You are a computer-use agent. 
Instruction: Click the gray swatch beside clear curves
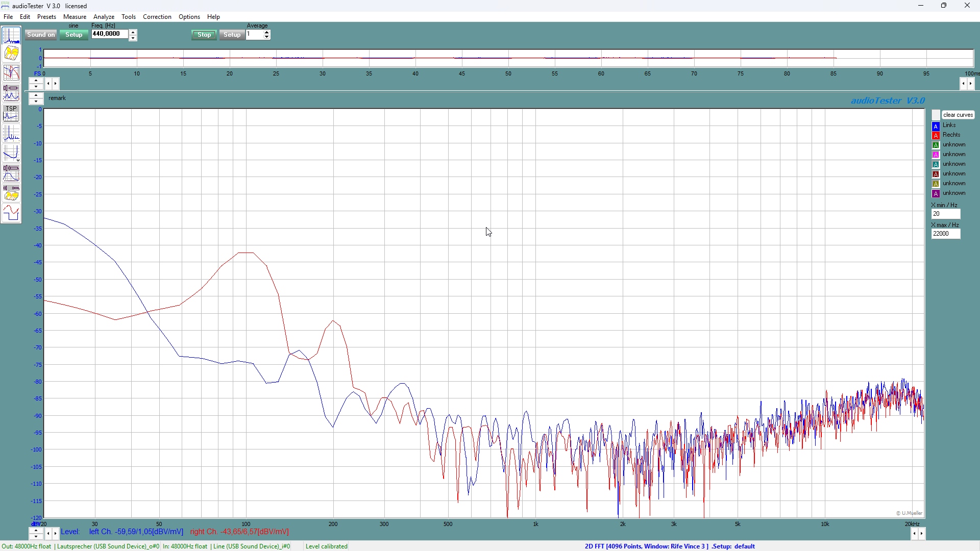[936, 115]
